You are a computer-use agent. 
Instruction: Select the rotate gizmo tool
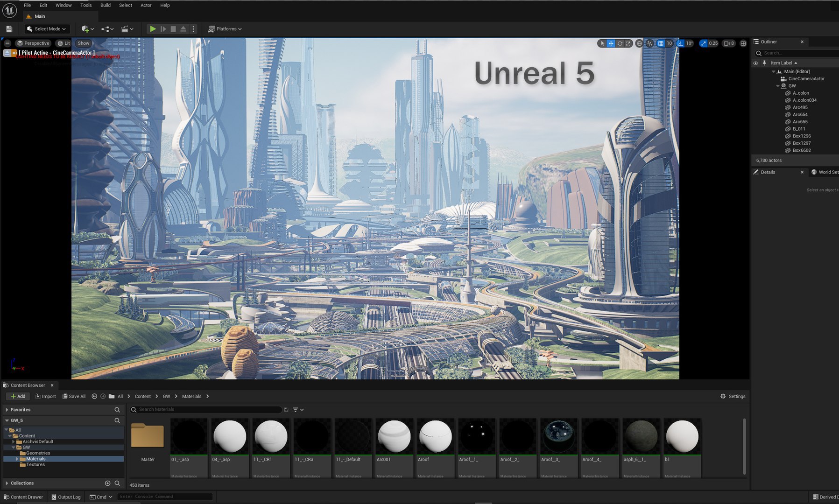620,43
